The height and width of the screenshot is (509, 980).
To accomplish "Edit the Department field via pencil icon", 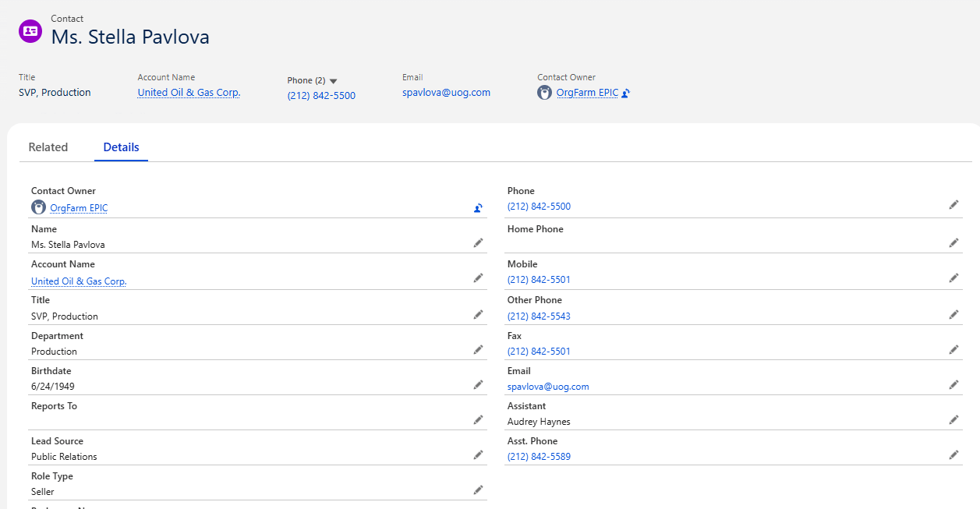I will [478, 349].
